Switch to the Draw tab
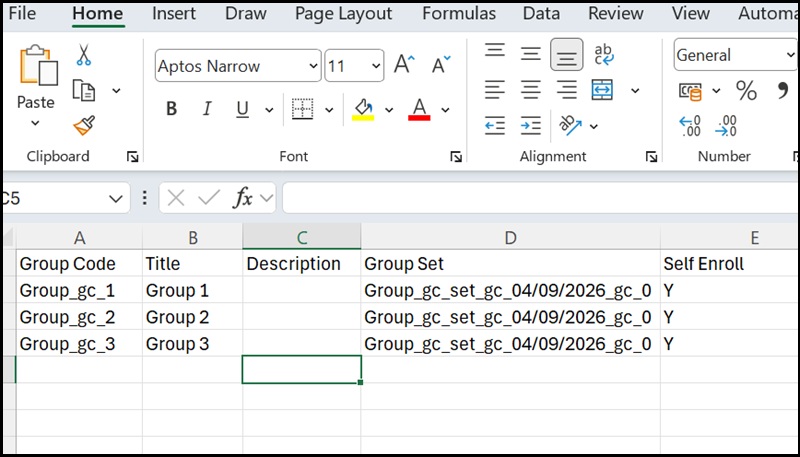The width and height of the screenshot is (800, 457). tap(246, 13)
